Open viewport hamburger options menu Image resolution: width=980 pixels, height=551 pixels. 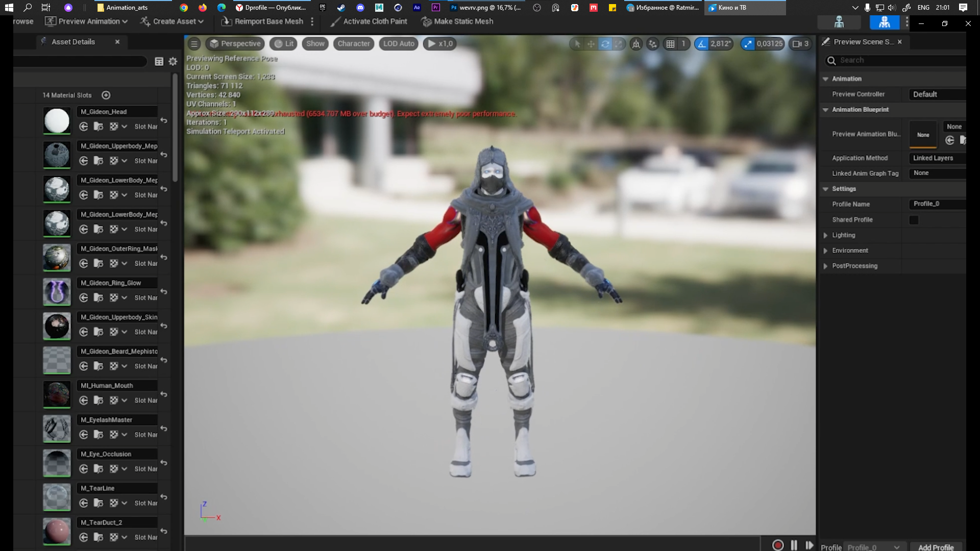click(194, 44)
